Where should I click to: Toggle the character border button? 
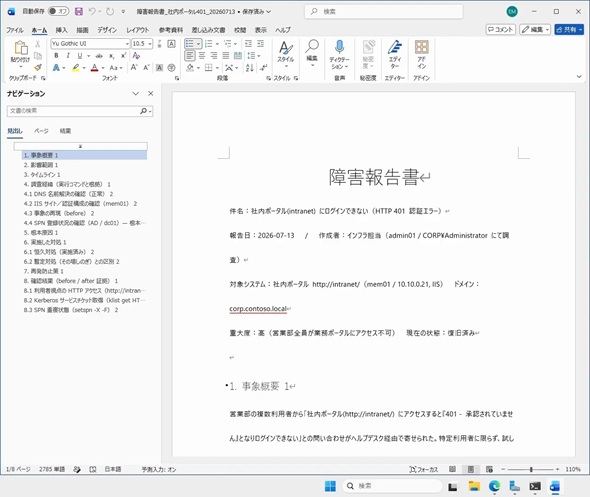[x=171, y=44]
